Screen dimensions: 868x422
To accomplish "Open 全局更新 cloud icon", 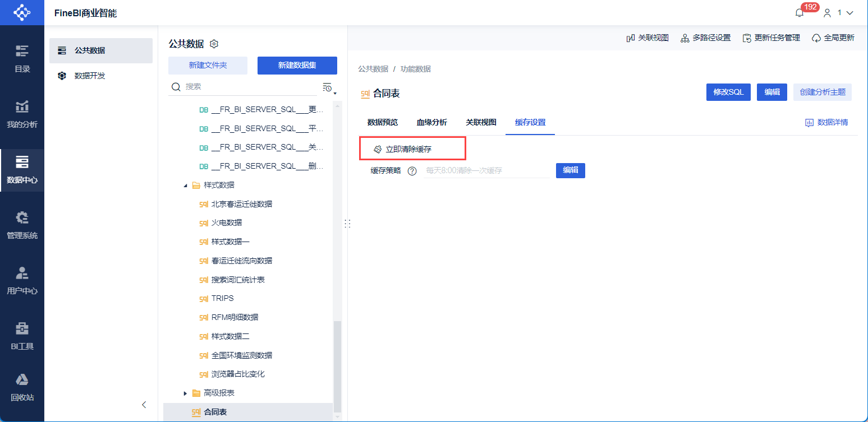I will 816,38.
